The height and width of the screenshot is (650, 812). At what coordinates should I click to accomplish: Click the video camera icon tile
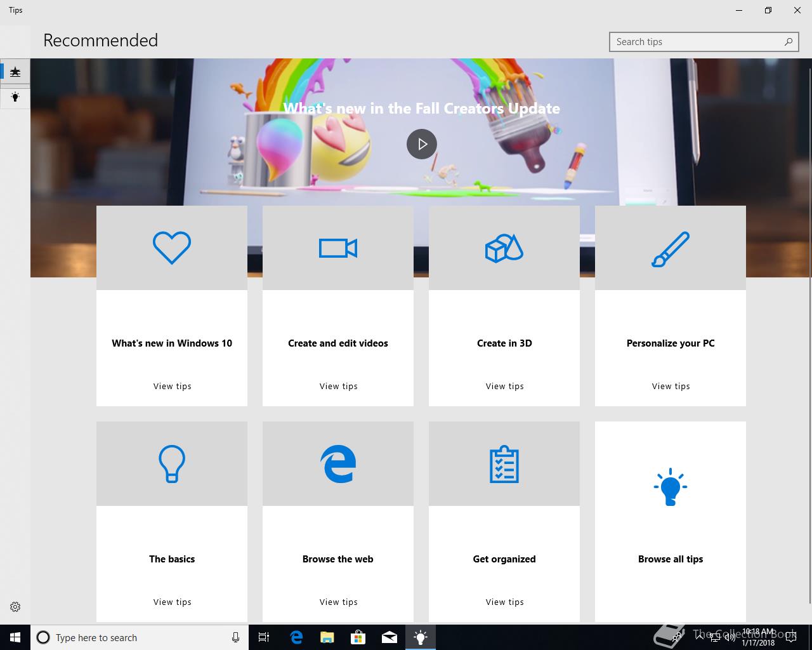click(x=338, y=248)
